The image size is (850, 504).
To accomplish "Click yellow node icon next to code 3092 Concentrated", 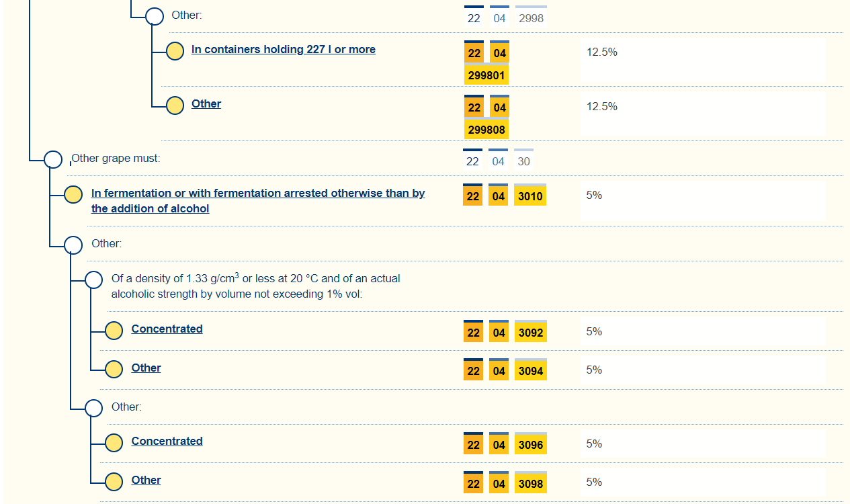I will click(114, 331).
